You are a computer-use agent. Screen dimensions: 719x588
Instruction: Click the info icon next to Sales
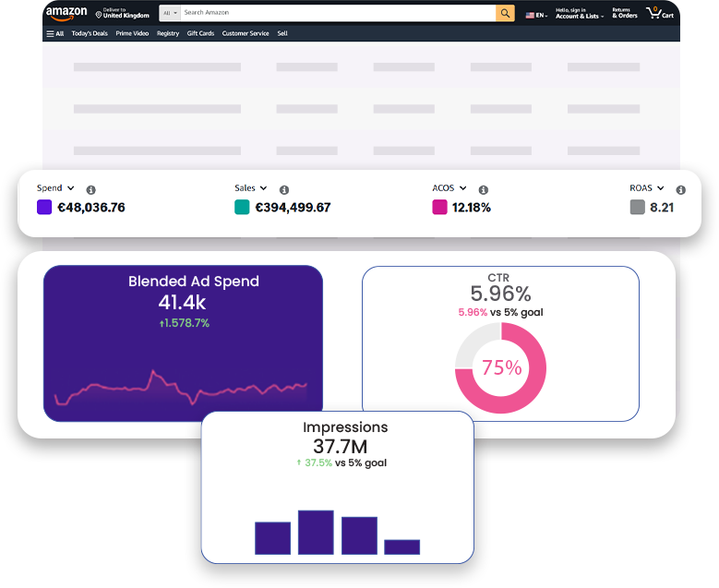pyautogui.click(x=284, y=189)
